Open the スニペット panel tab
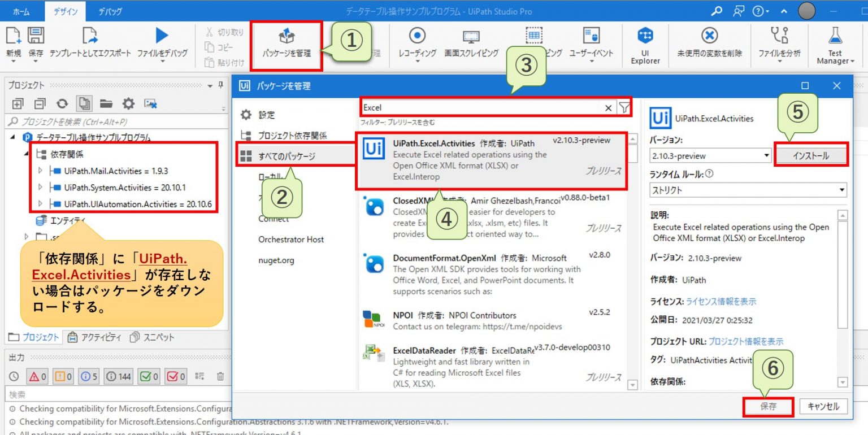 click(152, 337)
